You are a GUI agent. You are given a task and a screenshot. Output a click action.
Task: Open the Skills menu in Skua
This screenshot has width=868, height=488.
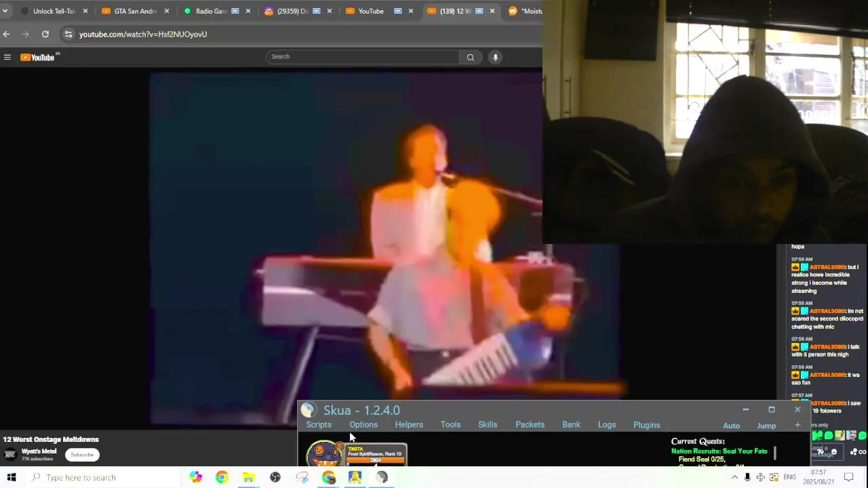click(488, 425)
